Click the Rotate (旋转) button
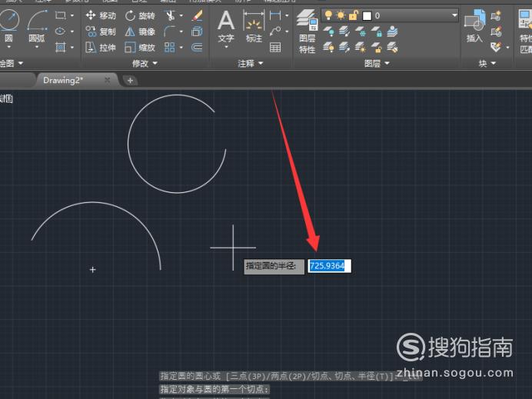Screen dimensions: 532x399 click(x=140, y=15)
